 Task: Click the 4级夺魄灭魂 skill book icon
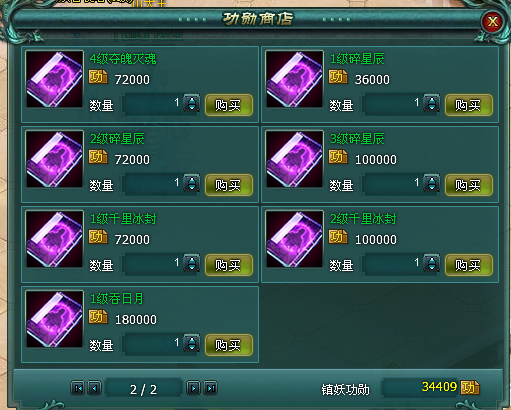tap(54, 79)
